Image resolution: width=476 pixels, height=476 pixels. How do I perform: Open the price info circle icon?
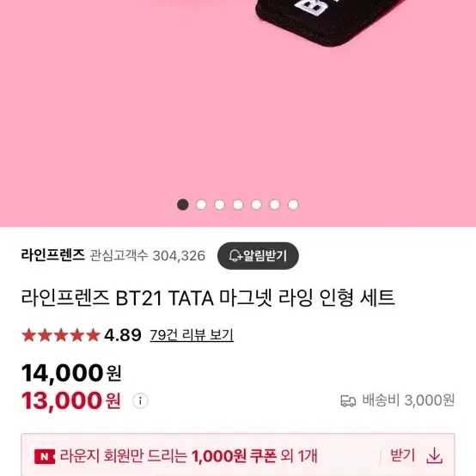click(x=140, y=400)
